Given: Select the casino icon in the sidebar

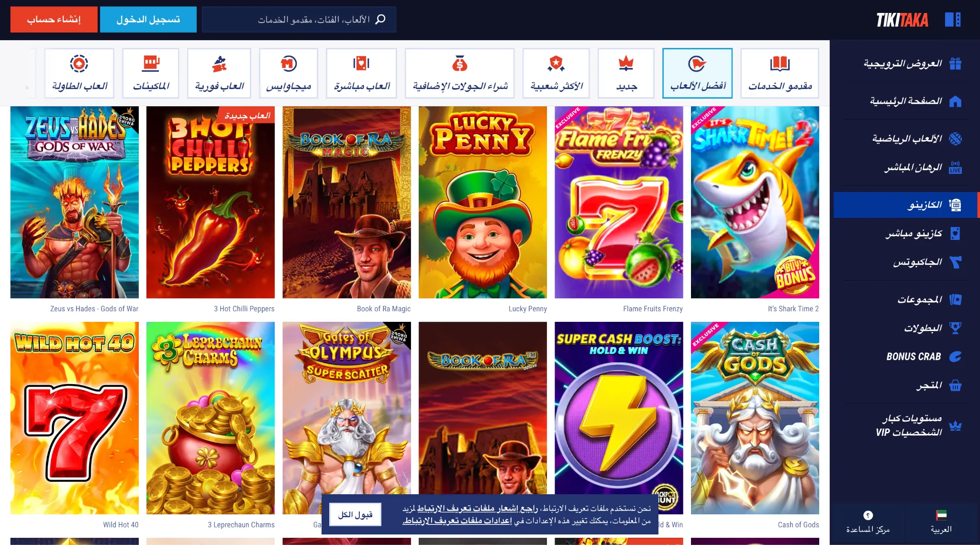Looking at the screenshot, I should point(955,205).
